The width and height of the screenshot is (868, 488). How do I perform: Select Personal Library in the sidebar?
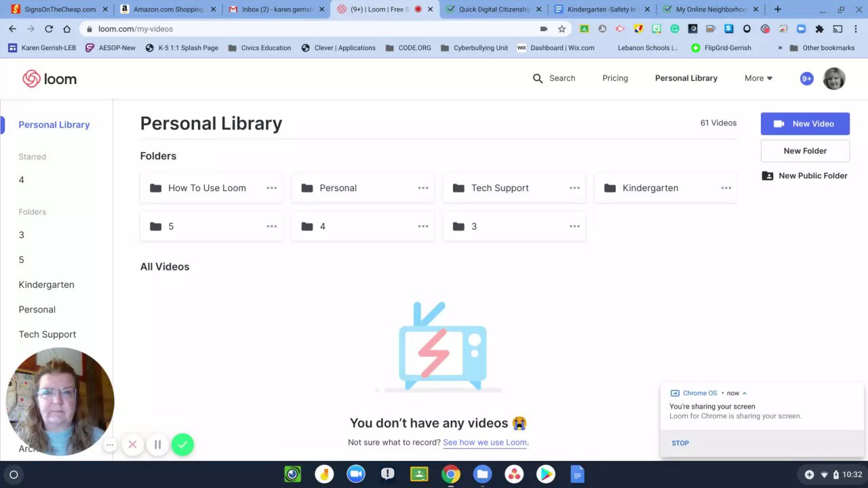(54, 125)
